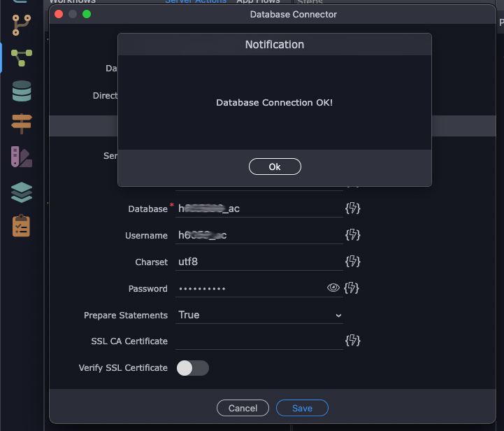Click the Ok button in Notification dialog
The image size is (504, 431).
275,167
